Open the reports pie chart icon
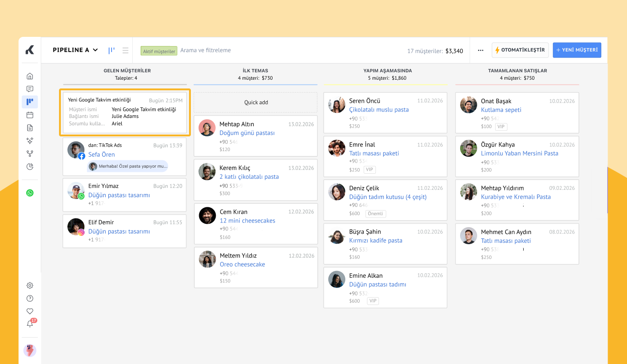 click(x=30, y=166)
